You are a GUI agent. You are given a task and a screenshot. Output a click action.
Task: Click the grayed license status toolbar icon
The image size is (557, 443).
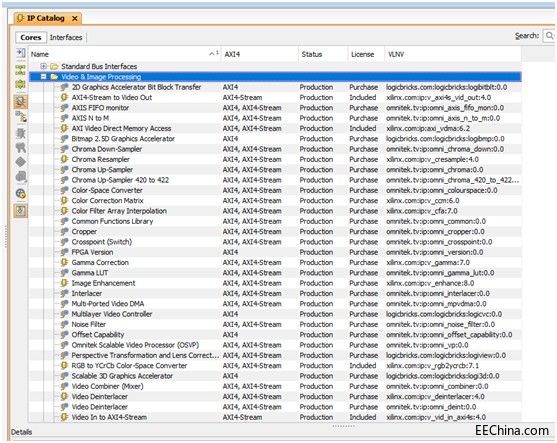pyautogui.click(x=21, y=147)
